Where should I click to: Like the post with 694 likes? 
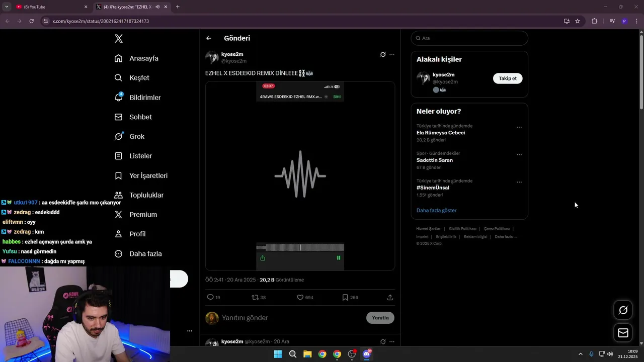click(305, 298)
